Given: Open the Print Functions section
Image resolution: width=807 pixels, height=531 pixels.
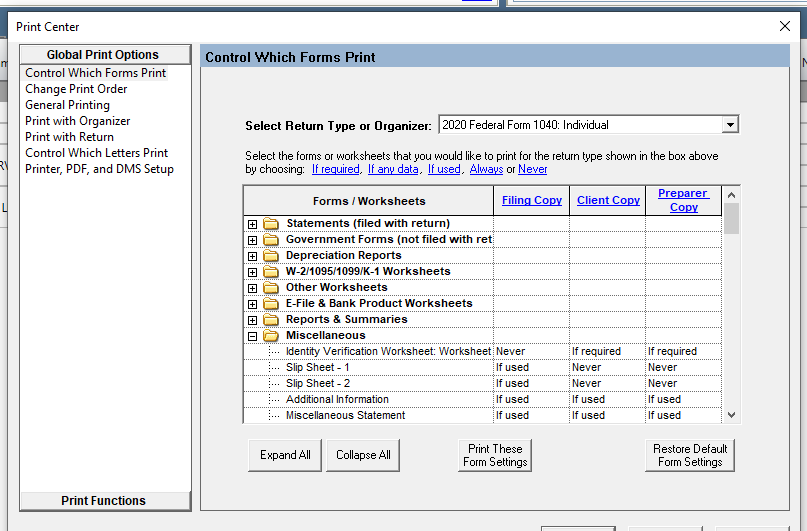Looking at the screenshot, I should pyautogui.click(x=103, y=501).
